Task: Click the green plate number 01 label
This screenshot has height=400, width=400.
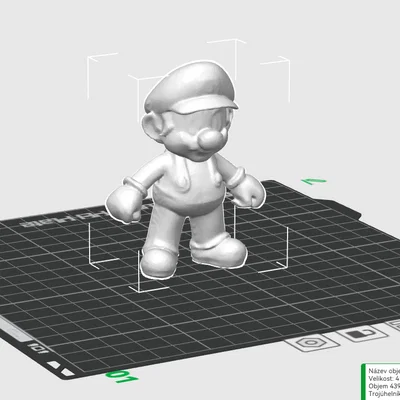Action: (122, 377)
